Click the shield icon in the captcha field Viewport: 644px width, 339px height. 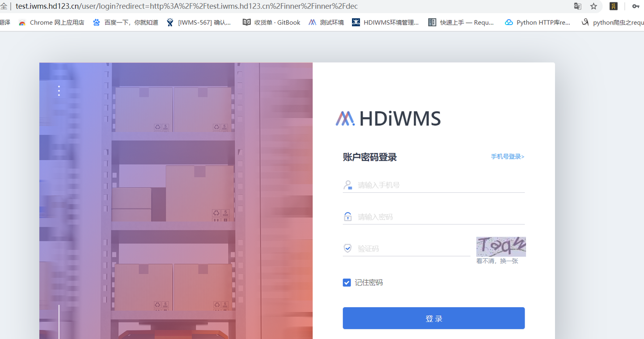pos(347,248)
